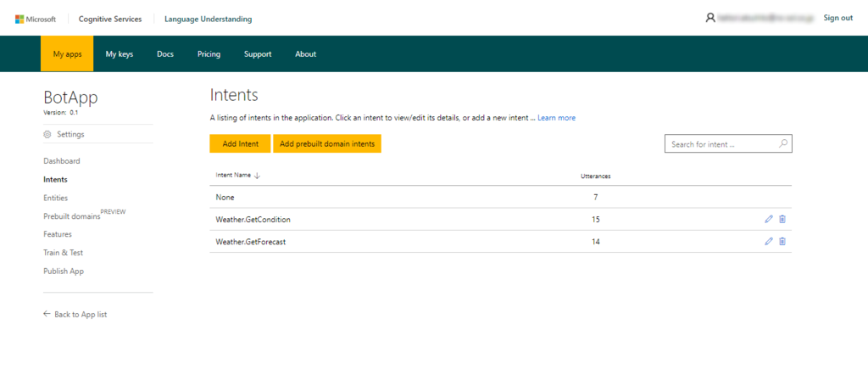Delete the Weather.GetCondition intent trash icon
This screenshot has height=375, width=868.
pyautogui.click(x=782, y=219)
